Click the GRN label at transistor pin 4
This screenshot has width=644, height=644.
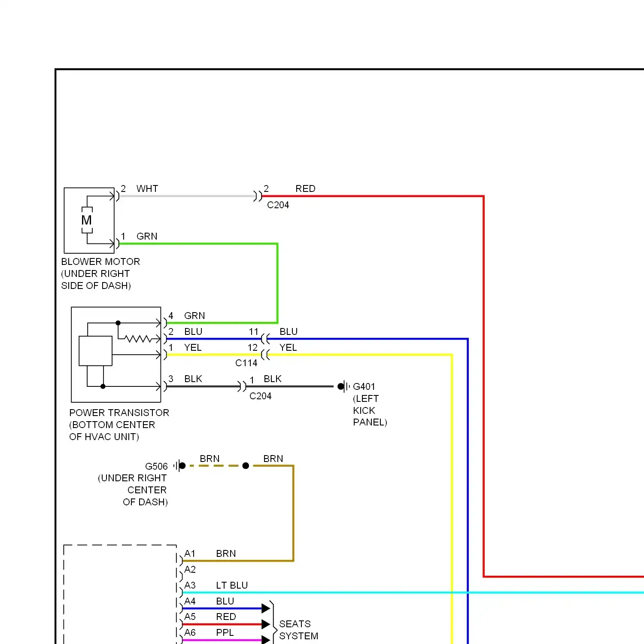pyautogui.click(x=194, y=316)
